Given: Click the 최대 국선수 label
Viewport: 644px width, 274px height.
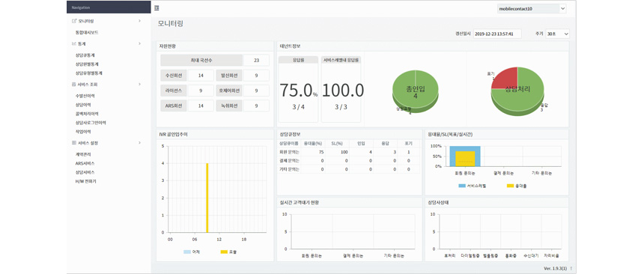Looking at the screenshot, I should coord(201,61).
